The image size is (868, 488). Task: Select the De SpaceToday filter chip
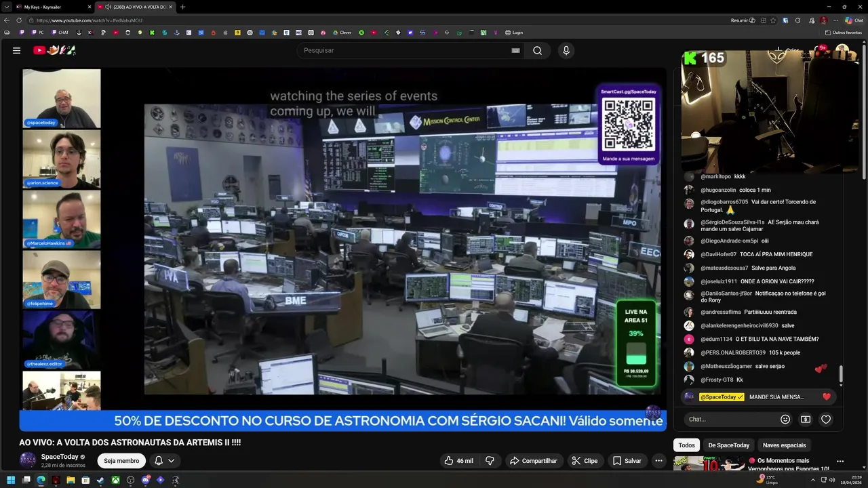[x=729, y=445]
